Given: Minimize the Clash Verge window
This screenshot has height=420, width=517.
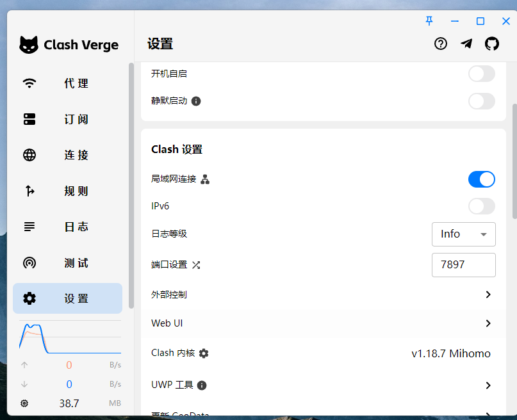Looking at the screenshot, I should tap(455, 21).
